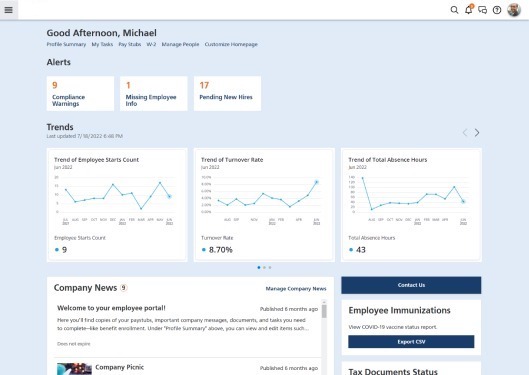Screen dimensions: 529x375
Task: Select the third trends carousel dot
Action: point(270,267)
